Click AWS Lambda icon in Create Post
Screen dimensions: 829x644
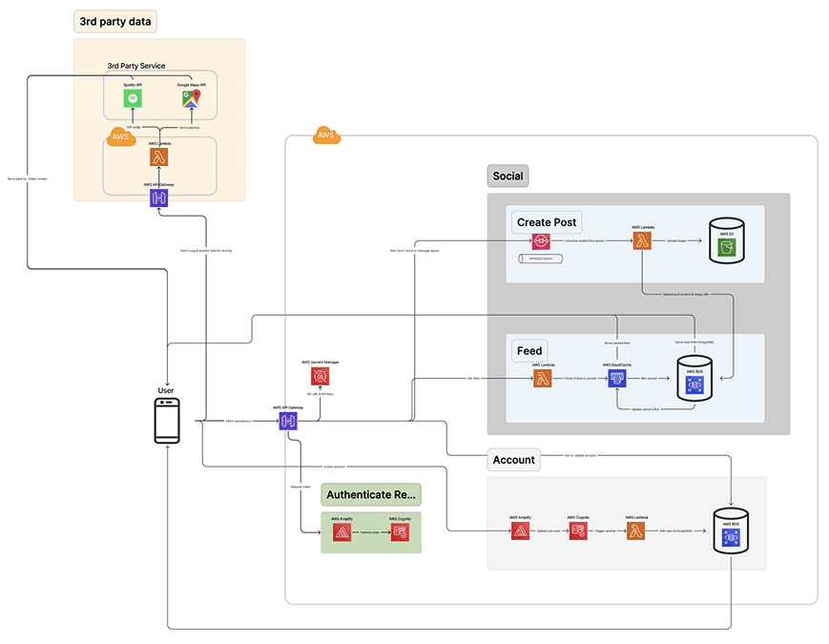[x=642, y=241]
